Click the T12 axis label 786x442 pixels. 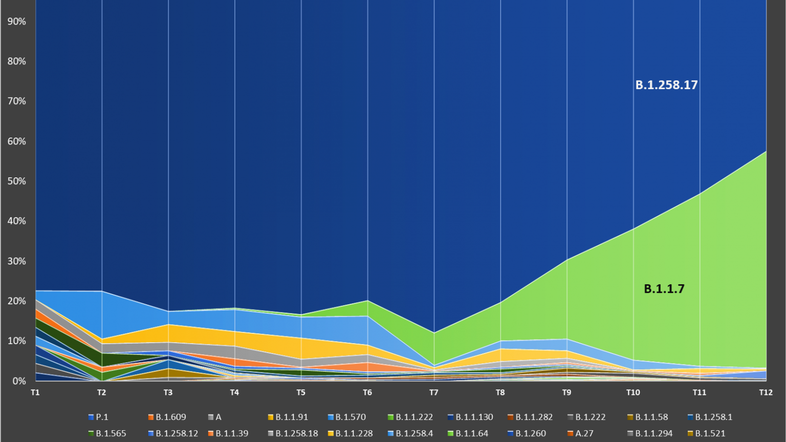click(x=766, y=393)
